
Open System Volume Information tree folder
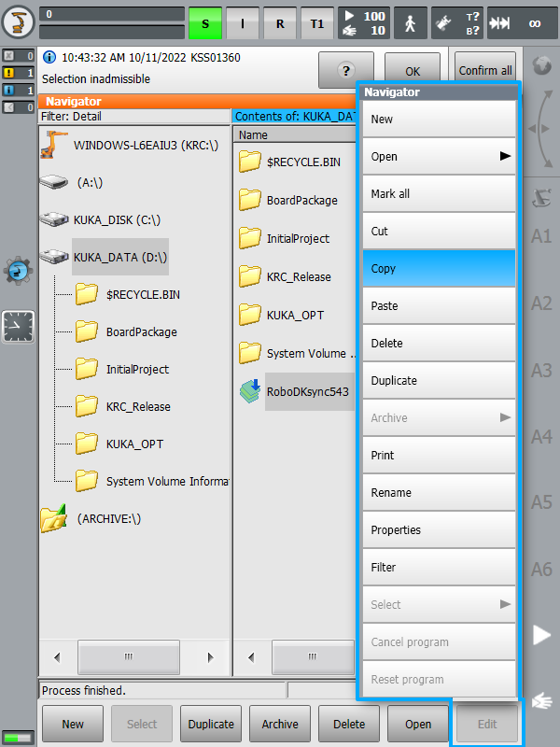[x=152, y=481]
